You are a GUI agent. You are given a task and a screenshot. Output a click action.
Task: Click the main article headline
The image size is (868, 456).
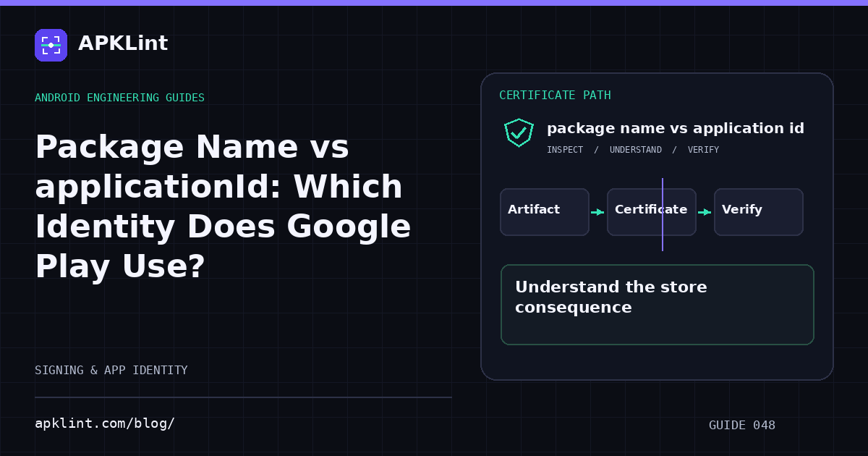point(223,207)
